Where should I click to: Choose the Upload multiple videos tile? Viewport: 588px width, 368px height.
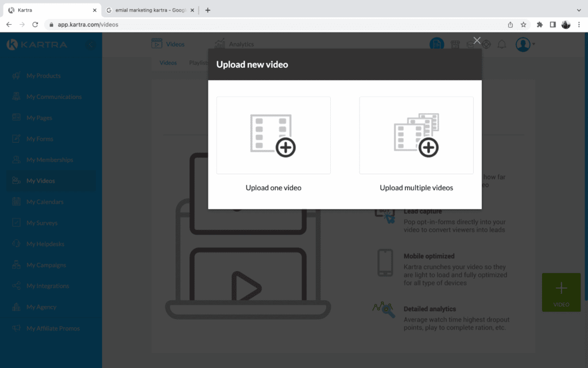(x=416, y=135)
